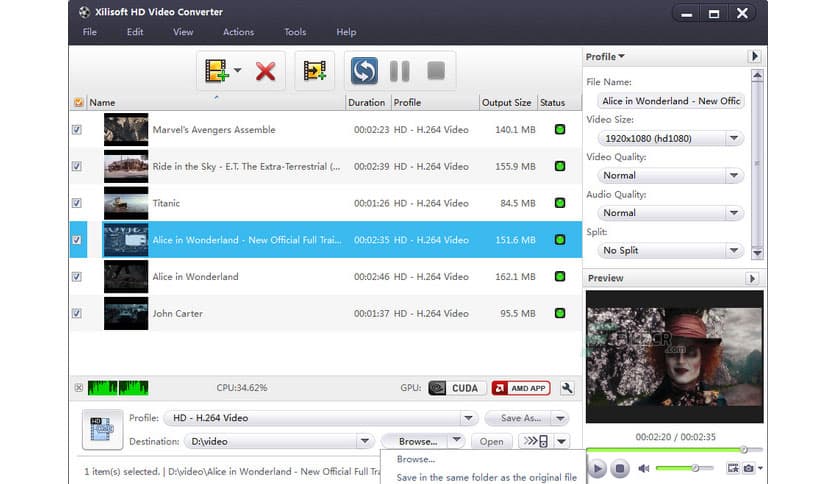Collapse the Profile panel with the arrow icon
836x484 pixels.
click(754, 56)
